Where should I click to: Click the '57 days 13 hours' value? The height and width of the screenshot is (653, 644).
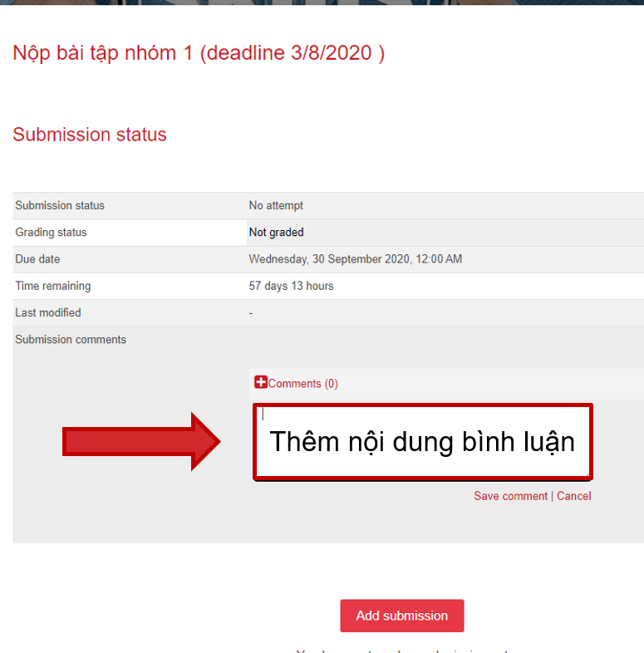(x=291, y=286)
